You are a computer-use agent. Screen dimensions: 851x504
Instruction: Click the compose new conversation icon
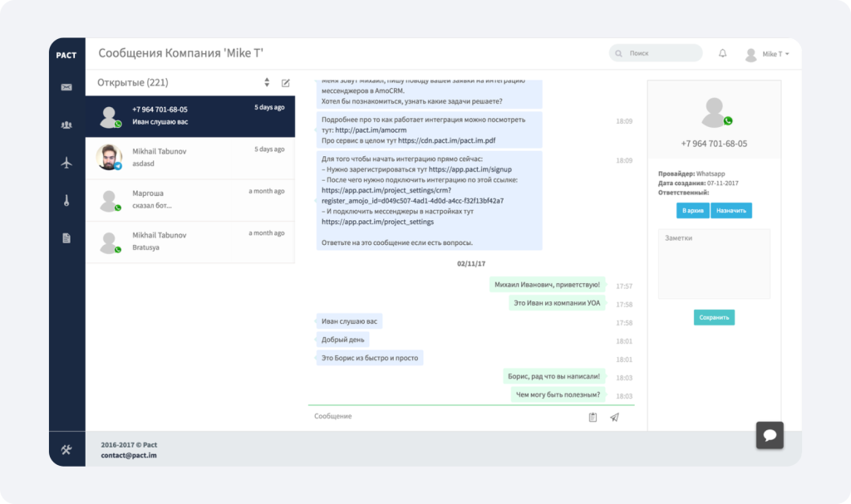click(x=286, y=82)
